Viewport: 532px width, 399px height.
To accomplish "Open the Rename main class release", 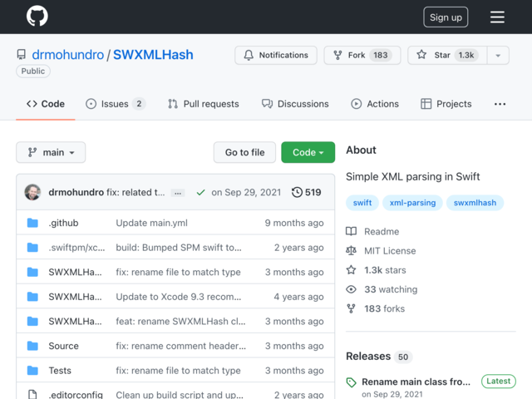I will coord(416,382).
